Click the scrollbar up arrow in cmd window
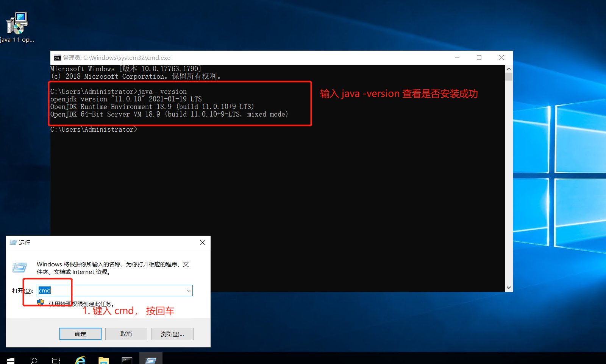The image size is (606, 364). (x=509, y=68)
